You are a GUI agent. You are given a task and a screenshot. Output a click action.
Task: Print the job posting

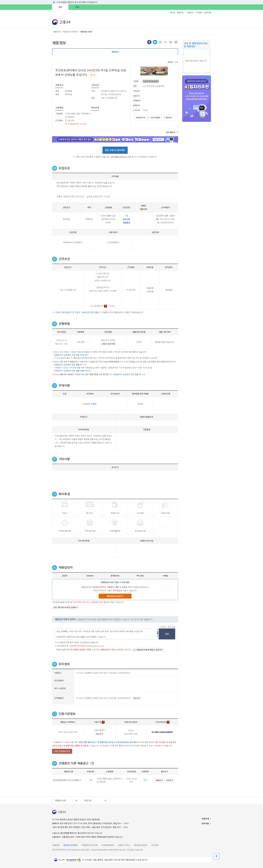point(176,42)
